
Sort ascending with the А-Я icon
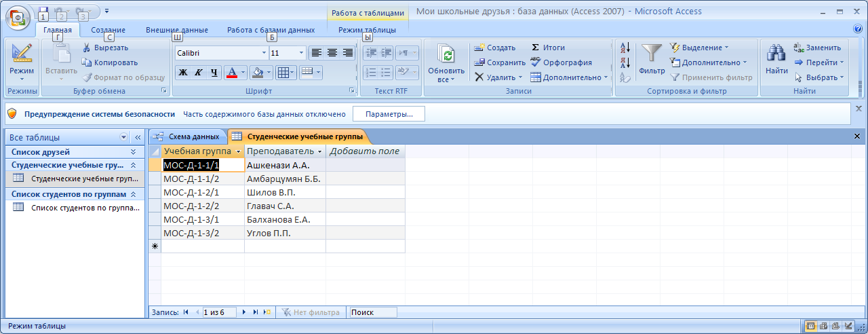tap(625, 48)
